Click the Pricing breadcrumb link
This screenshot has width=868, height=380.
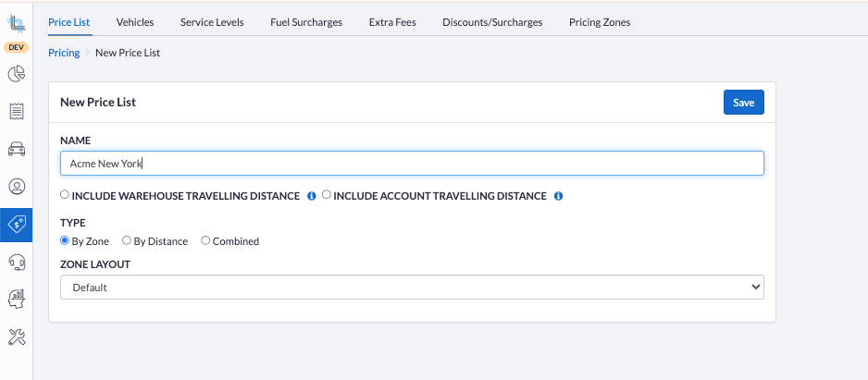[64, 53]
